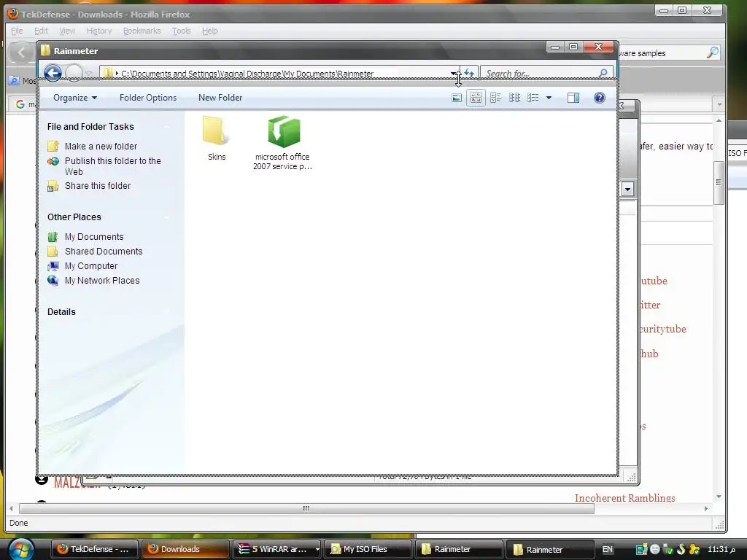Viewport: 747px width, 560px height.
Task: Click the Make a new folder icon
Action: pos(53,147)
